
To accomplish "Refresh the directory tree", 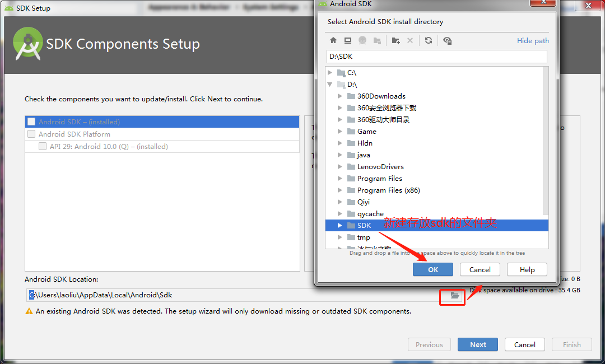I will [429, 40].
